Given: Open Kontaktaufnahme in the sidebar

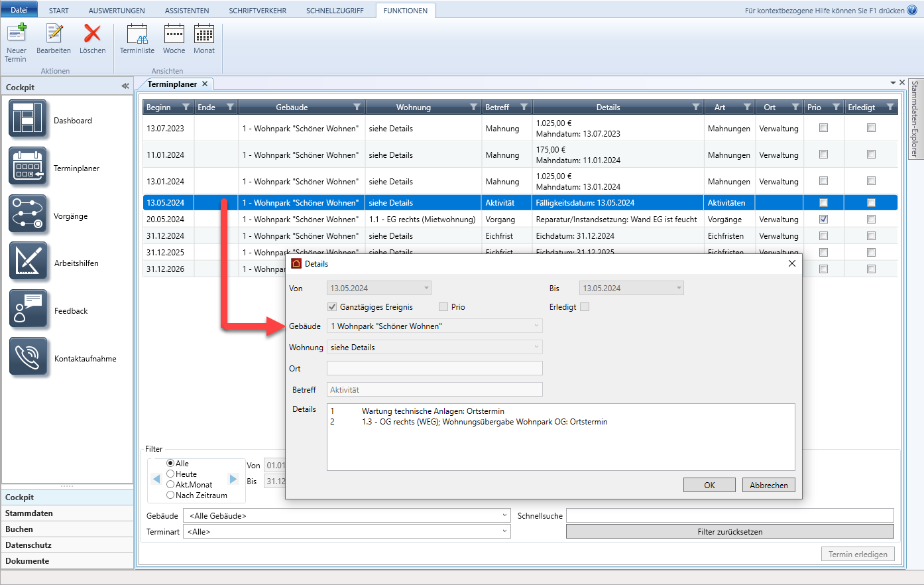Looking at the screenshot, I should click(x=28, y=358).
